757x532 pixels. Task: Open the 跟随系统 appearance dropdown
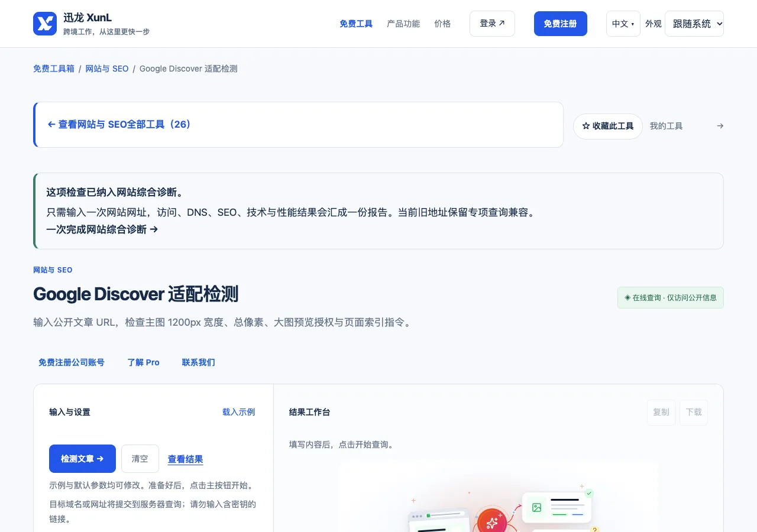coord(694,24)
